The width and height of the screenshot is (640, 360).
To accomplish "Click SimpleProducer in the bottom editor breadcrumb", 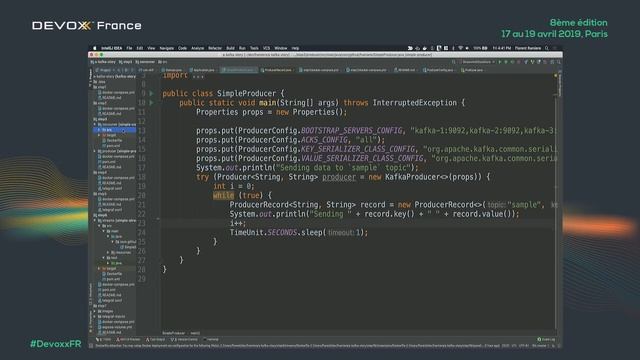I will tap(173, 333).
